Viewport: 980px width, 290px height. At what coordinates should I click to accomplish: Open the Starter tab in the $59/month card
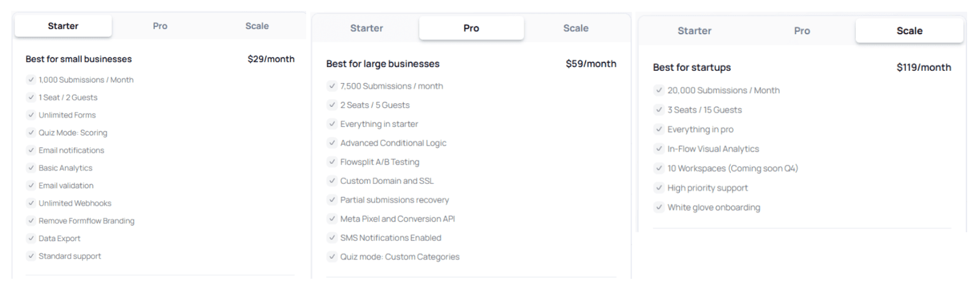tap(366, 28)
